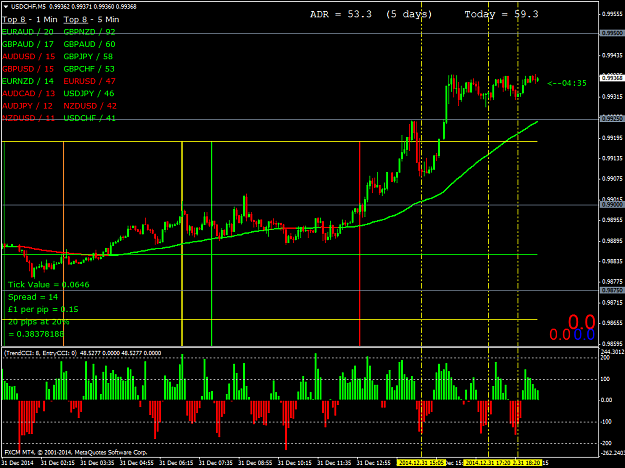Click the small red 0.0 readout
The width and height of the screenshot is (625, 468).
560,335
